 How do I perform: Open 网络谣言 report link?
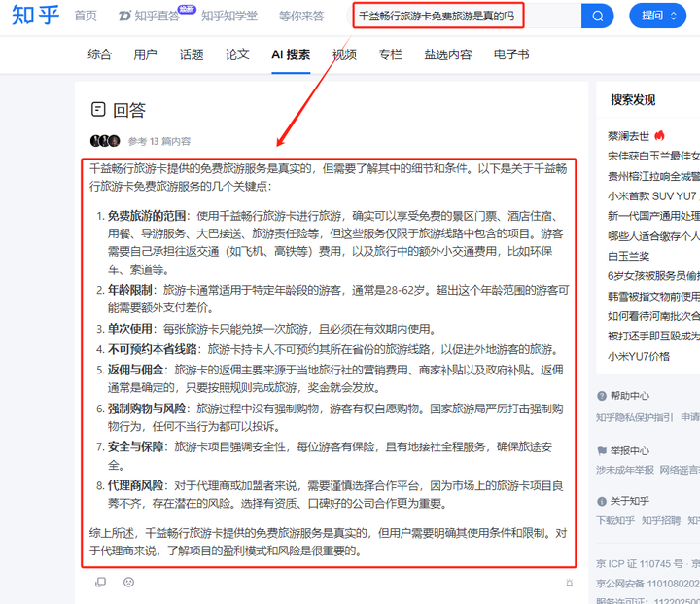(680, 470)
